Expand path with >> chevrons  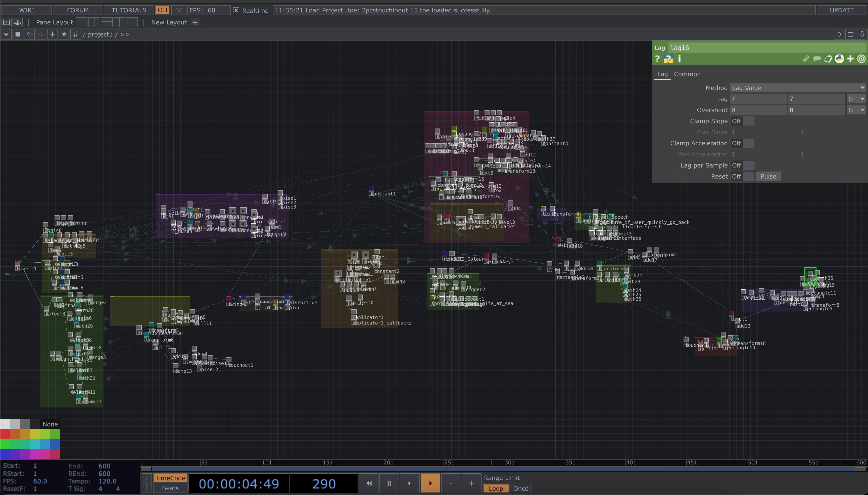(x=125, y=34)
